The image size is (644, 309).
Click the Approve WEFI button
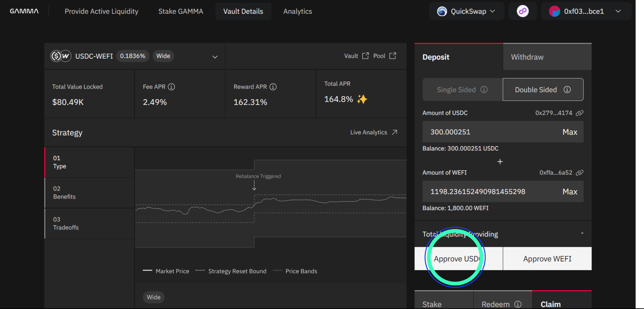click(547, 259)
